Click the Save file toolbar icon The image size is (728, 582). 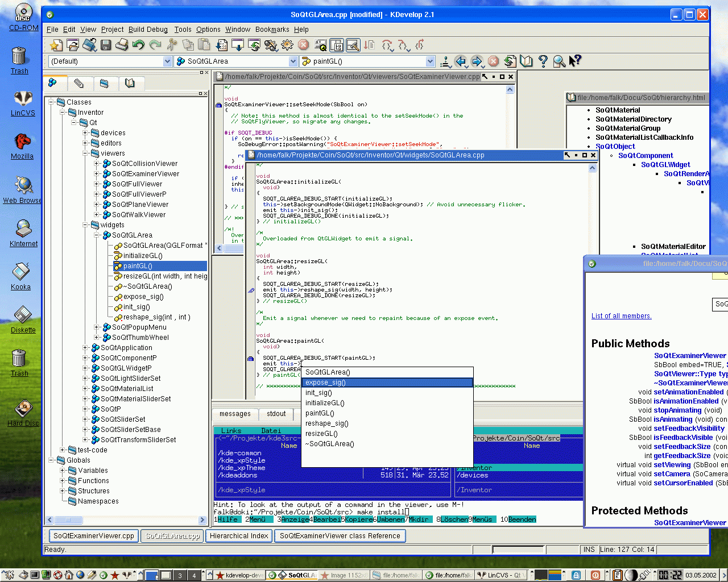[x=106, y=45]
